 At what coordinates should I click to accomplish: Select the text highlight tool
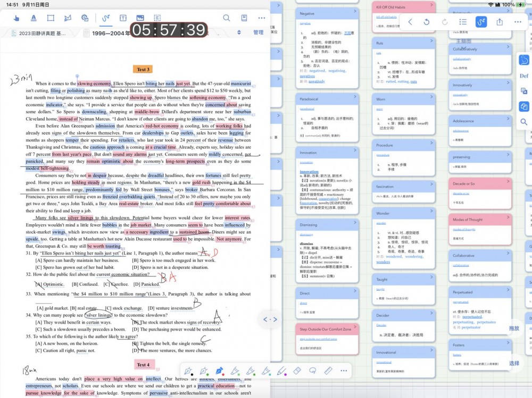click(x=33, y=18)
